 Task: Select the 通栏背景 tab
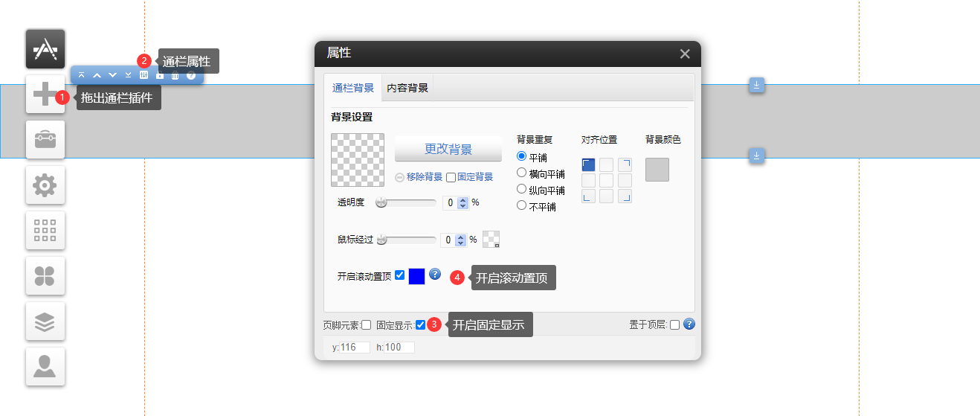coord(353,88)
